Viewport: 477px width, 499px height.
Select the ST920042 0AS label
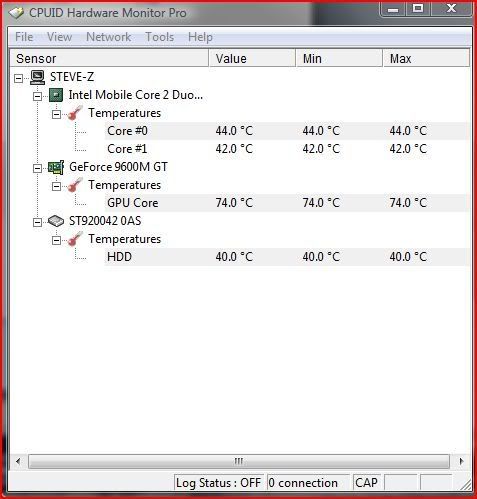(x=105, y=221)
